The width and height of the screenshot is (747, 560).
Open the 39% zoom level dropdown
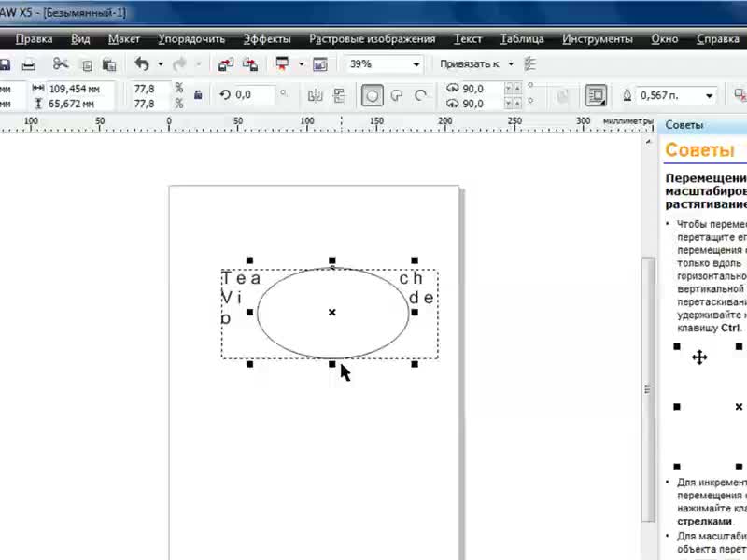click(416, 64)
